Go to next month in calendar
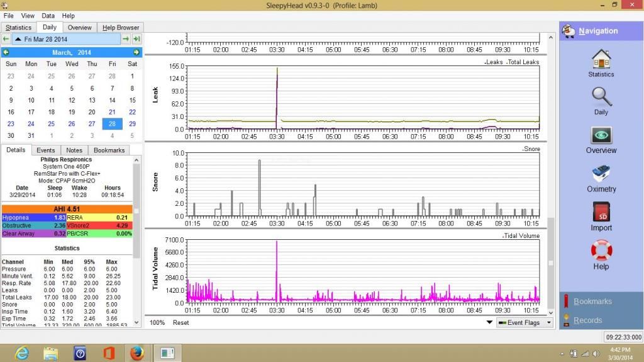Viewport: 644px width, 362px height. coord(136,52)
